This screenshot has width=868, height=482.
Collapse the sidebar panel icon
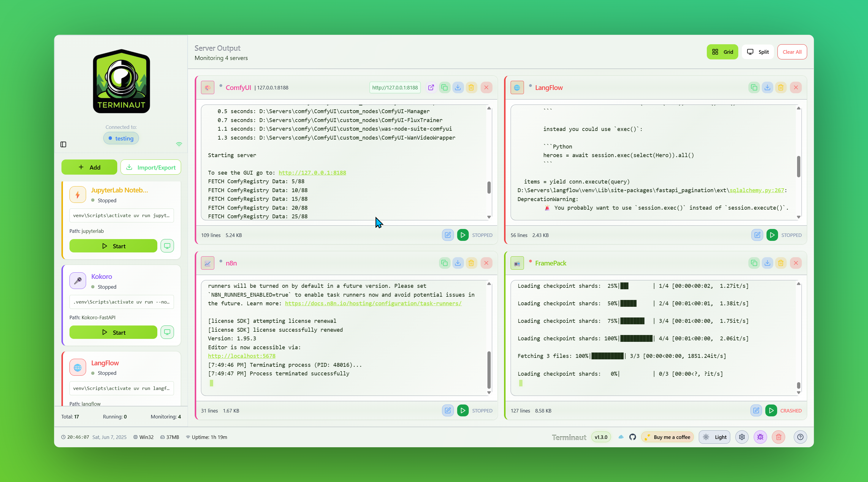63,144
